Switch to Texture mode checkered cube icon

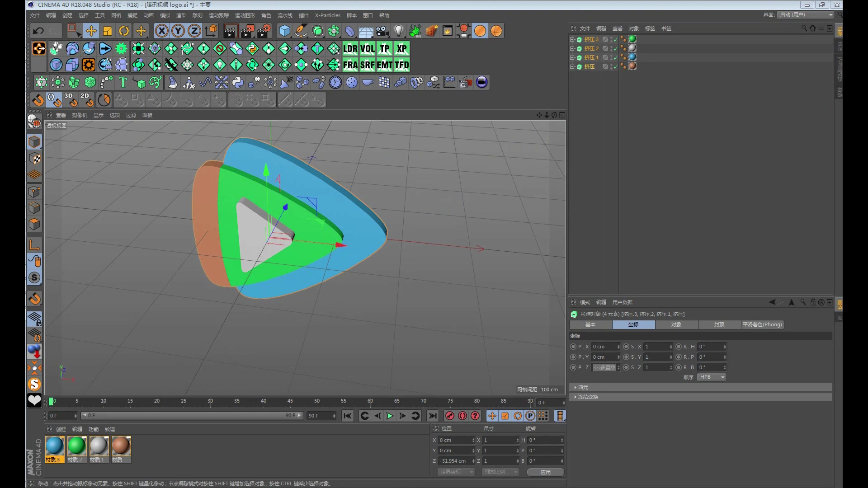pyautogui.click(x=34, y=159)
